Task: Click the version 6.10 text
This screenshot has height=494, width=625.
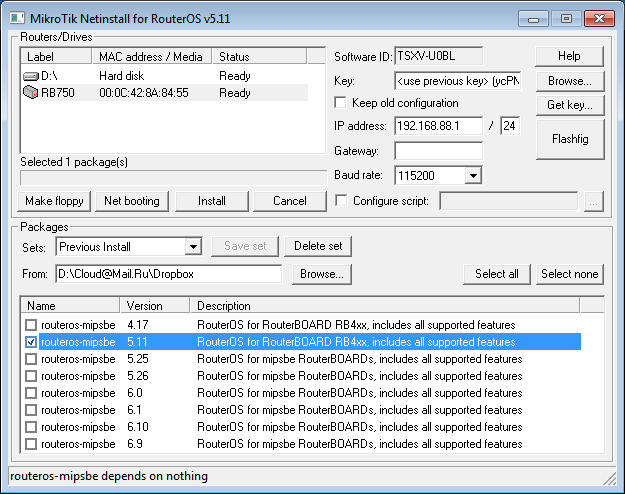Action: tap(138, 427)
